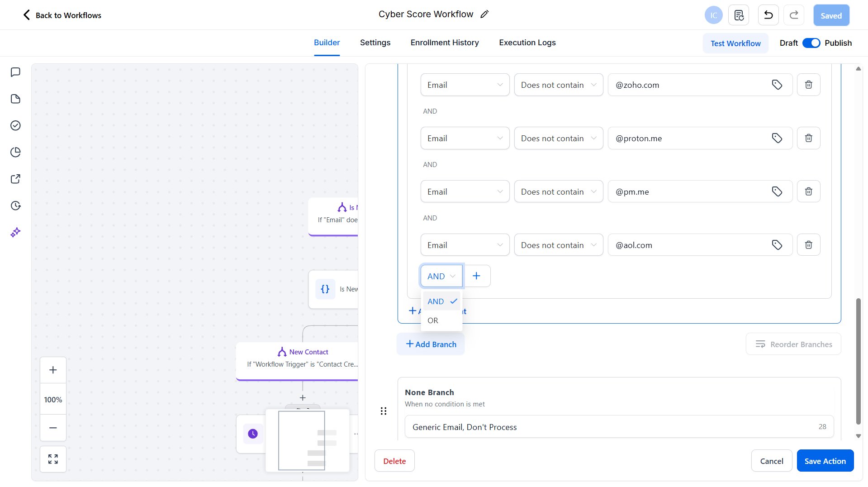Edit workflow name with pencil icon
Viewport: 868px width, 487px height.
pos(484,14)
